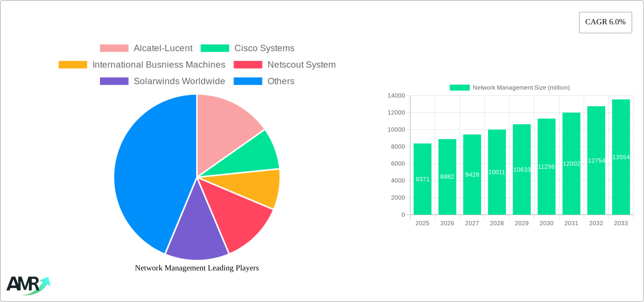Select the Alcatel-Lucent legend color swatch

(114, 48)
